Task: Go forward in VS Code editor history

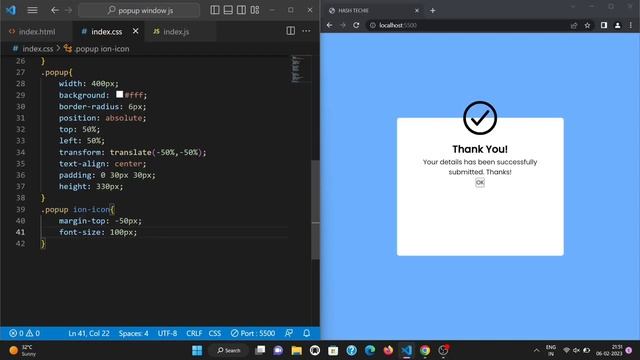Action: tap(68, 10)
